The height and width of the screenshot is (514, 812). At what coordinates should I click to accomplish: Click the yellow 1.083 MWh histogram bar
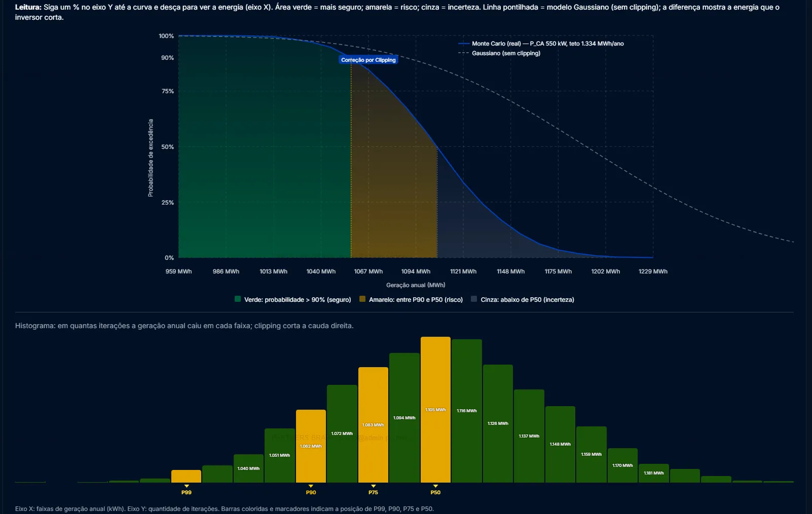tap(373, 425)
